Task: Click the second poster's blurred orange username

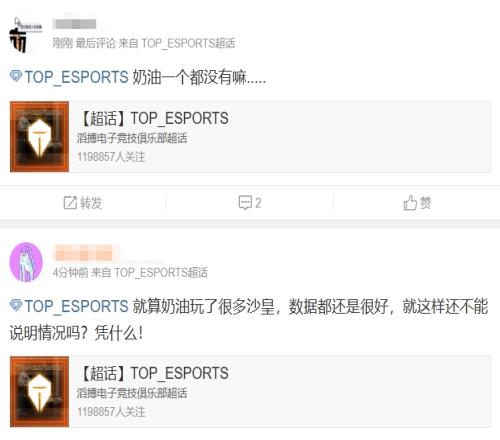Action: pos(84,252)
